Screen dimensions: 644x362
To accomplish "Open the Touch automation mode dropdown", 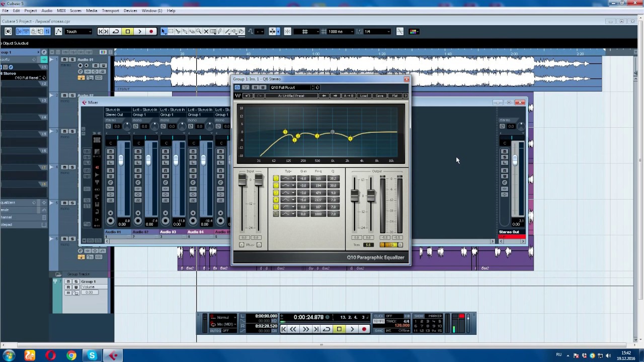I will coord(79,31).
